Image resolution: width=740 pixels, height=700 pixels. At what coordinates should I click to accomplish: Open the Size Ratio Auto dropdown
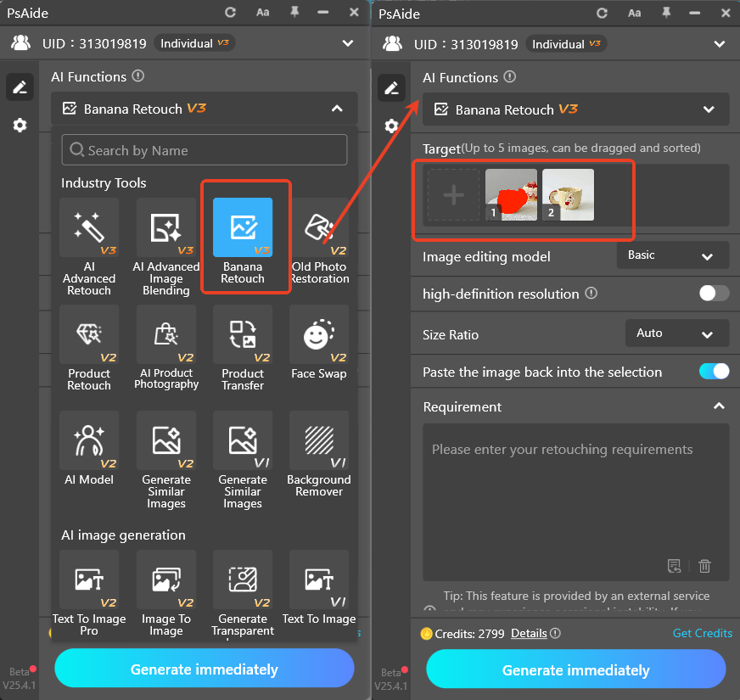pos(676,333)
